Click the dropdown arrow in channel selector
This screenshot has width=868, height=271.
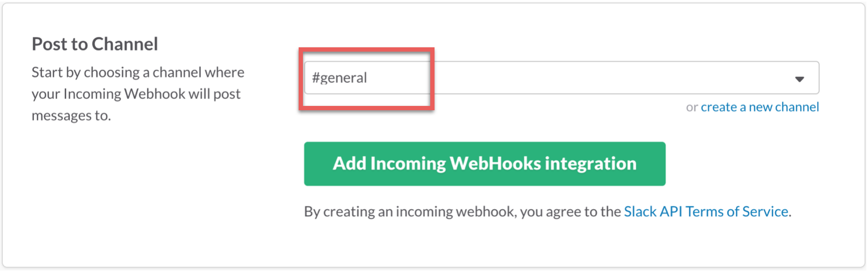click(x=799, y=79)
